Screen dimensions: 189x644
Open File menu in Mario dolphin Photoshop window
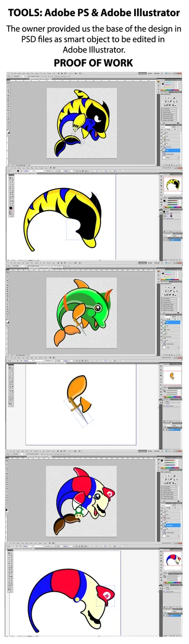click(11, 451)
